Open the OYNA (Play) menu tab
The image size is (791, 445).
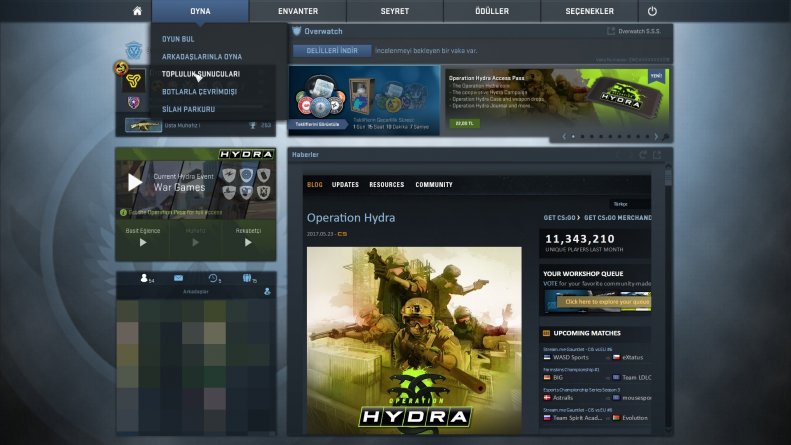click(200, 11)
